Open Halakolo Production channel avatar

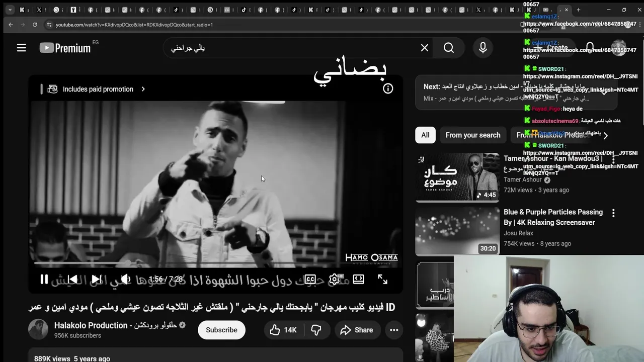38,330
